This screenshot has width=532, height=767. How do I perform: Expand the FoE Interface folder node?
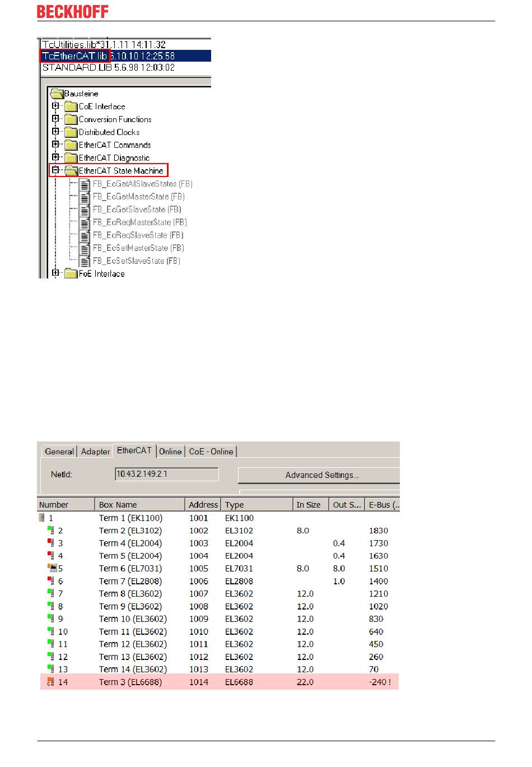pyautogui.click(x=55, y=273)
